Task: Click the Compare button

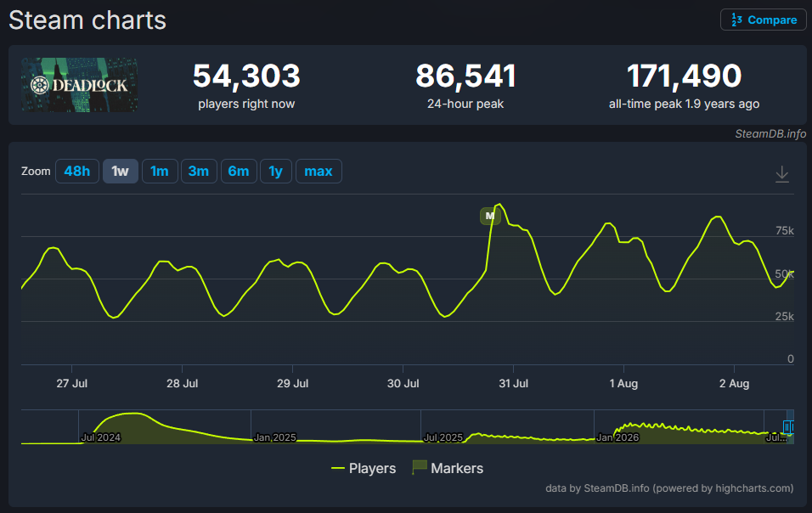Action: pos(763,20)
